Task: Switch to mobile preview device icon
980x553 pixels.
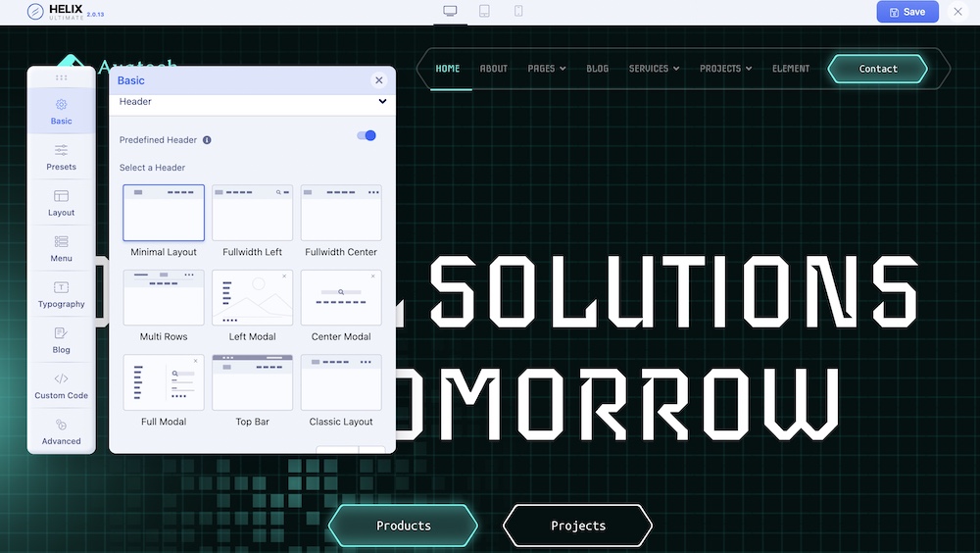Action: [518, 12]
